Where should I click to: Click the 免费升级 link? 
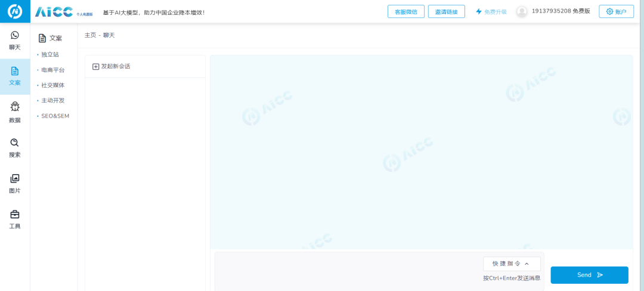click(x=496, y=12)
